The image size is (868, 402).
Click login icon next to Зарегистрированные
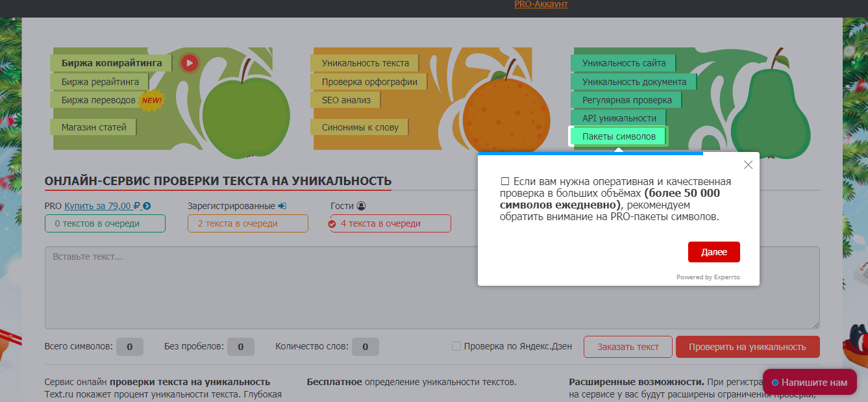pos(282,206)
